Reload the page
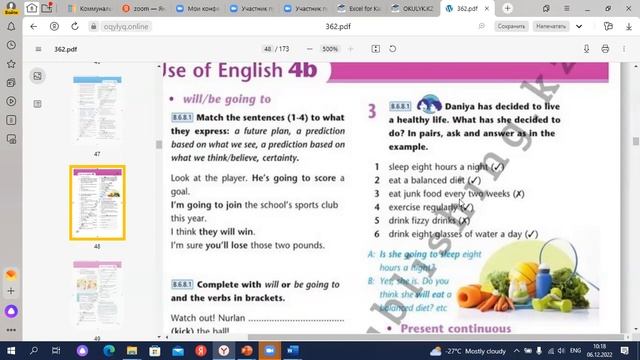 [75, 27]
